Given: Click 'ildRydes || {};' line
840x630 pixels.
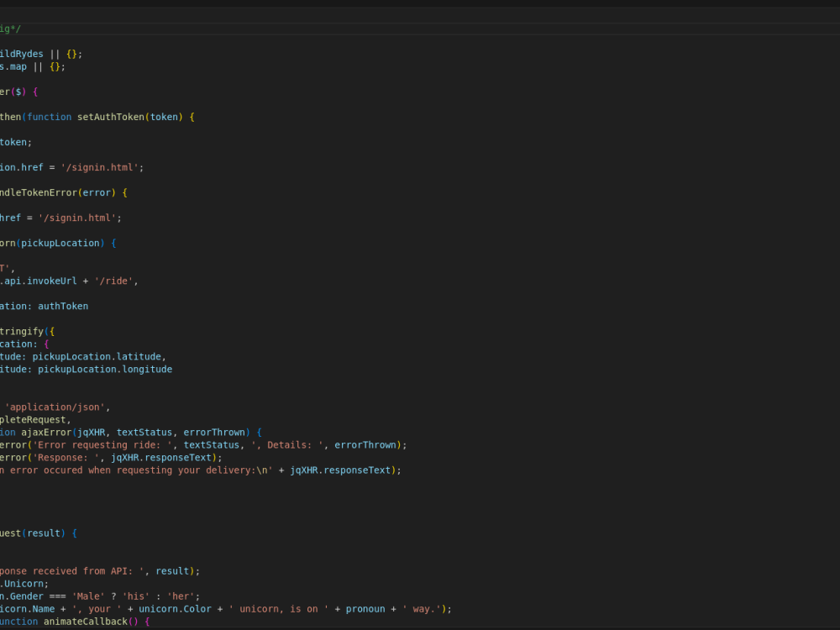Looking at the screenshot, I should (x=41, y=54).
